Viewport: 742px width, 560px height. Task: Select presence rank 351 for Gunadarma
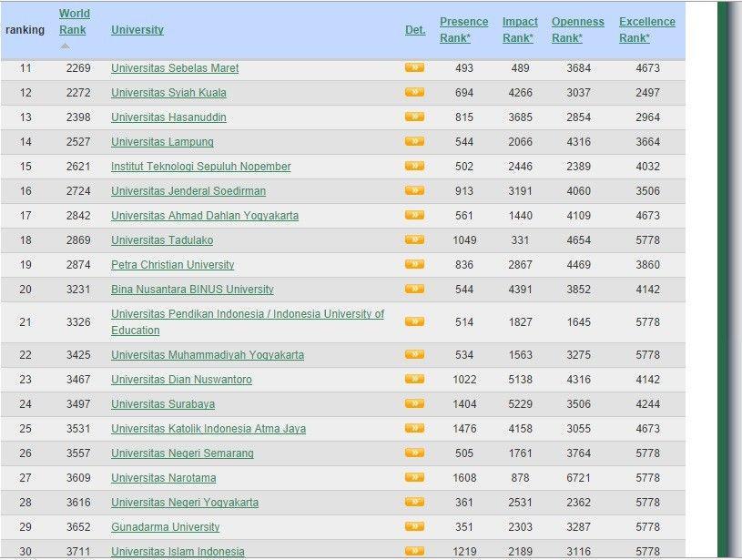464,527
